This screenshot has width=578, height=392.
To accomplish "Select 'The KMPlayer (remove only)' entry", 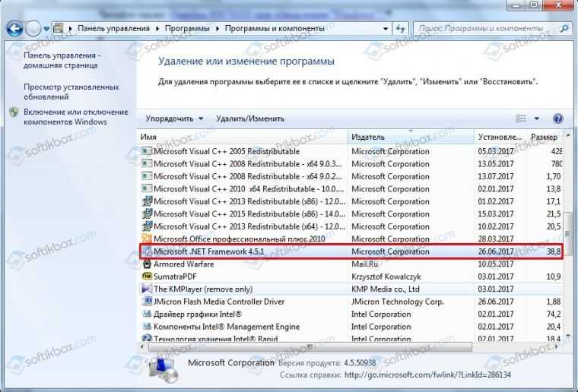I will coord(203,289).
